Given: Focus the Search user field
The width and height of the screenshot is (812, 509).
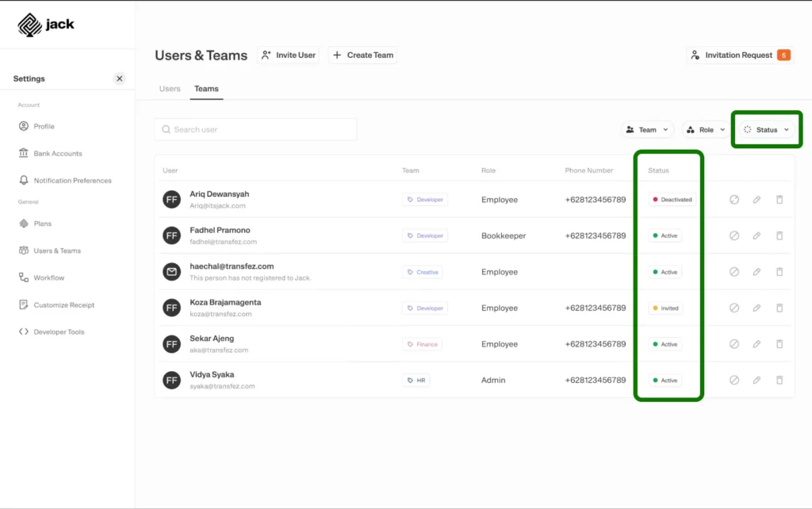Looking at the screenshot, I should click(255, 129).
